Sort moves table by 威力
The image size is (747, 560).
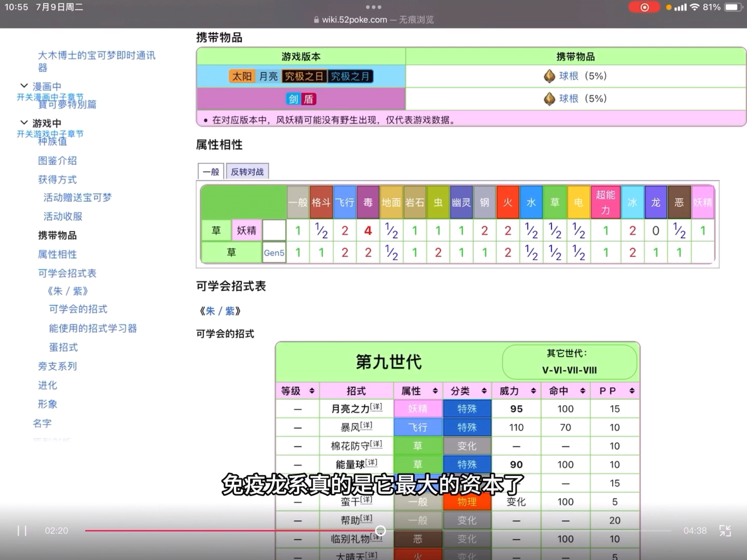click(x=533, y=391)
